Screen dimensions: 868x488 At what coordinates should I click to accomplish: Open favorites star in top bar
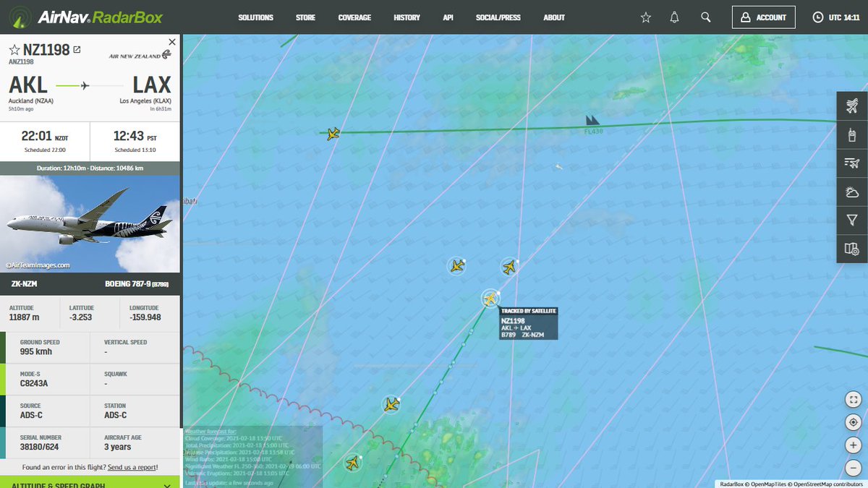tap(646, 17)
